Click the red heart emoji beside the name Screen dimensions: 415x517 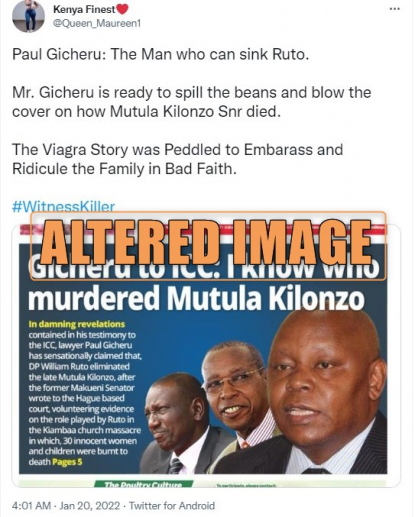(x=122, y=10)
